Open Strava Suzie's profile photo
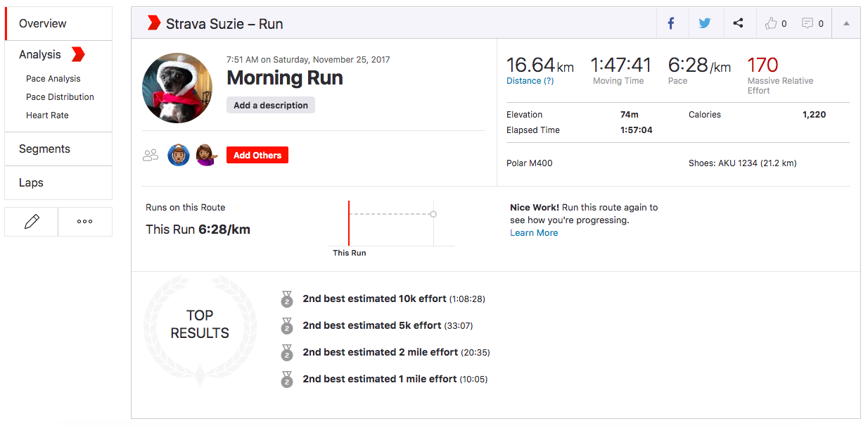This screenshot has height=426, width=868. click(x=177, y=87)
